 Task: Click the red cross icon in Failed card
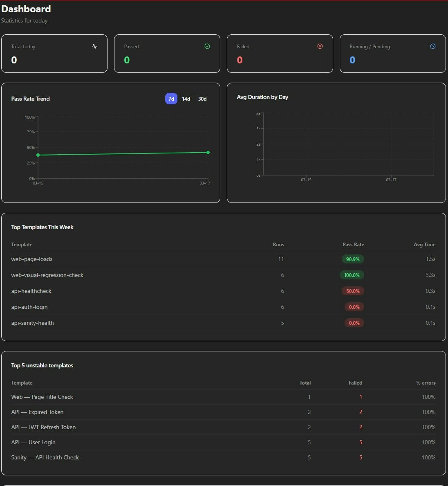(320, 46)
